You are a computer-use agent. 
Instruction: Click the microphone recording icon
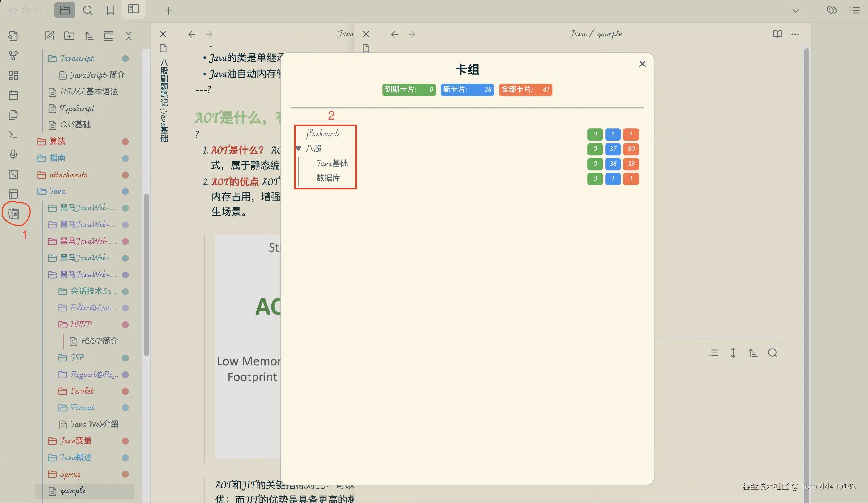(x=13, y=154)
